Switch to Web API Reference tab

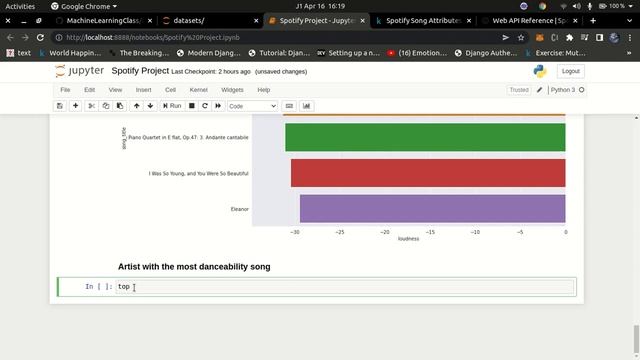529,20
